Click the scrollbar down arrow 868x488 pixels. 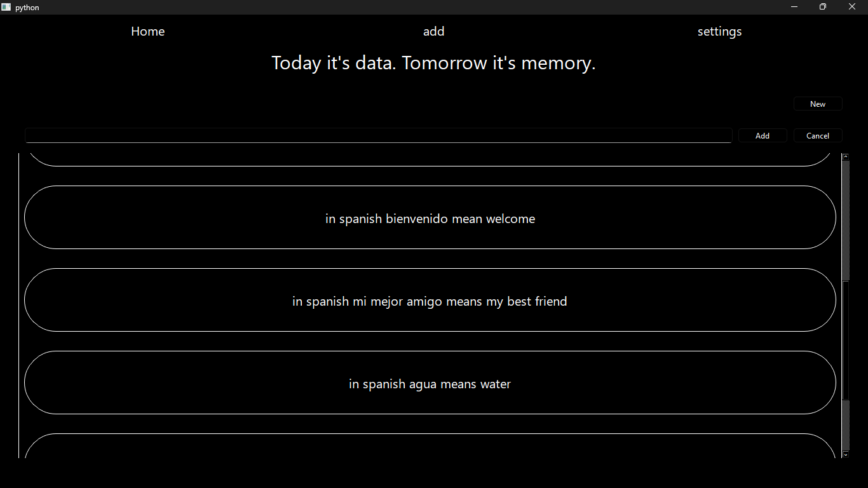click(846, 454)
